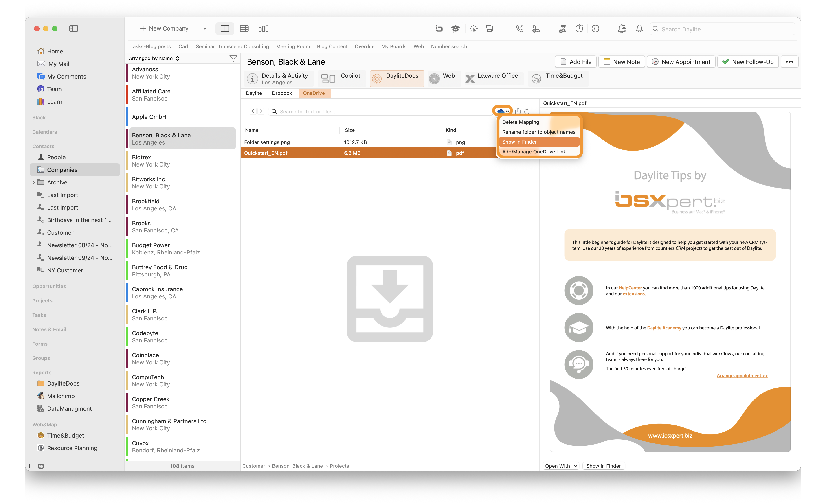Click the New Note button
Image resolution: width=826 pixels, height=504 pixels.
pyautogui.click(x=621, y=62)
